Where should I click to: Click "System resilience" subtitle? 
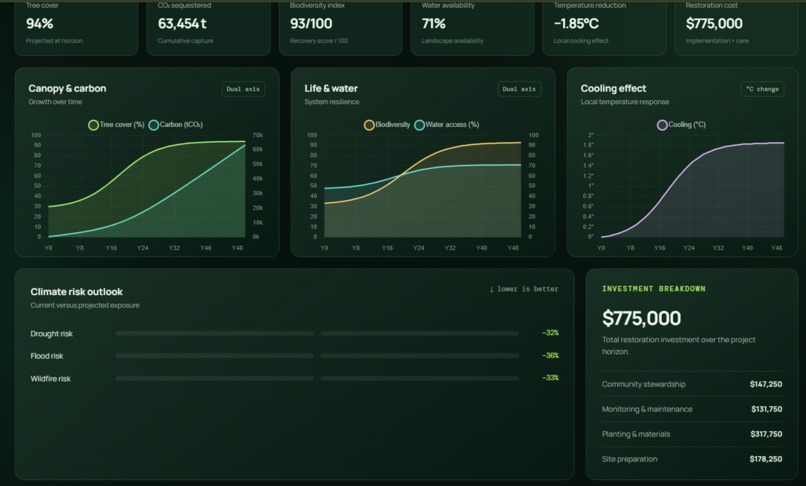[332, 102]
